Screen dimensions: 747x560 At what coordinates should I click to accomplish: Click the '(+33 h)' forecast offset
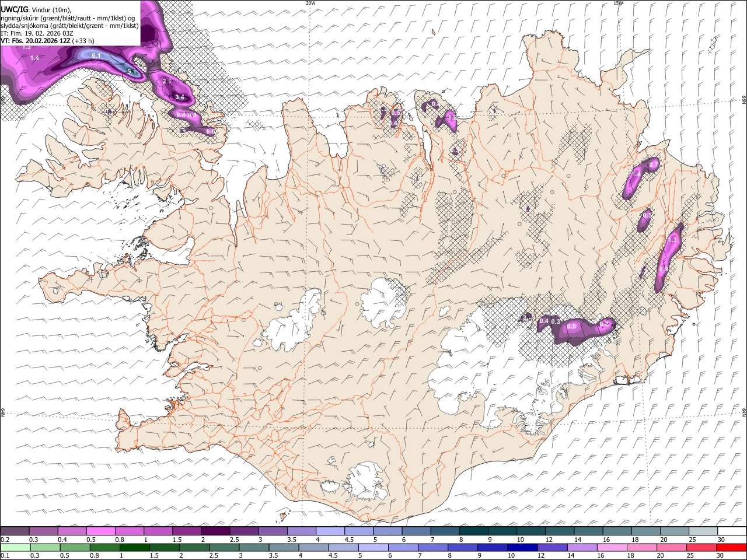tap(83, 41)
